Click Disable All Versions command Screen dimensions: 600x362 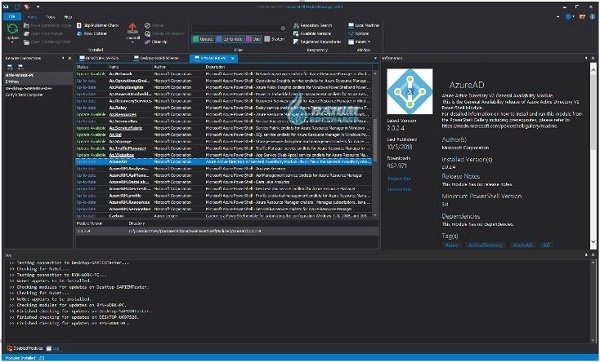tap(165, 34)
